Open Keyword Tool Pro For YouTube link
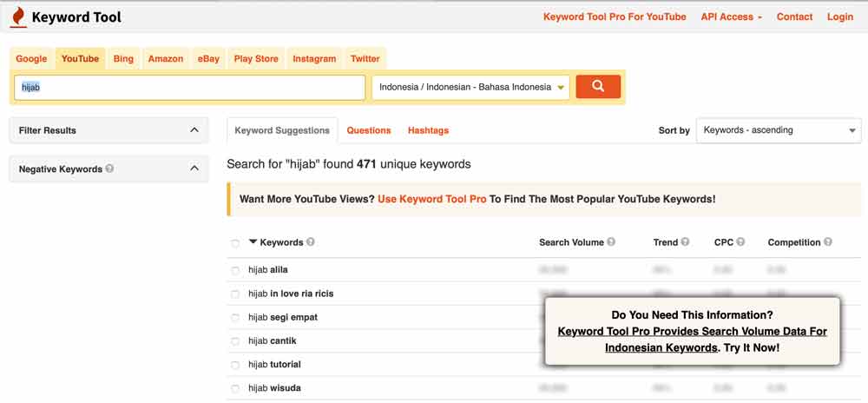This screenshot has width=868, height=403. tap(615, 17)
